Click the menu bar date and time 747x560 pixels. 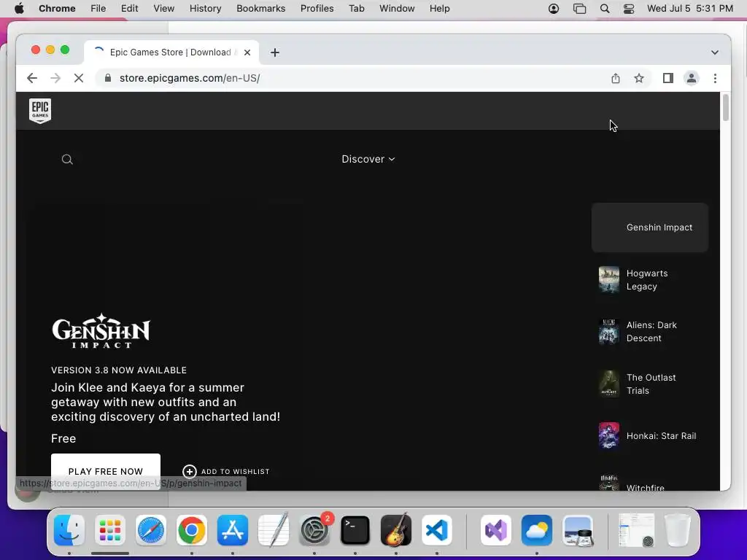[x=690, y=9]
